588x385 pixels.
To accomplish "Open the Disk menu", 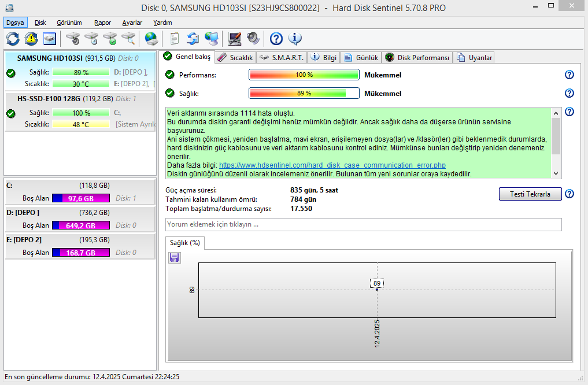I will point(40,23).
